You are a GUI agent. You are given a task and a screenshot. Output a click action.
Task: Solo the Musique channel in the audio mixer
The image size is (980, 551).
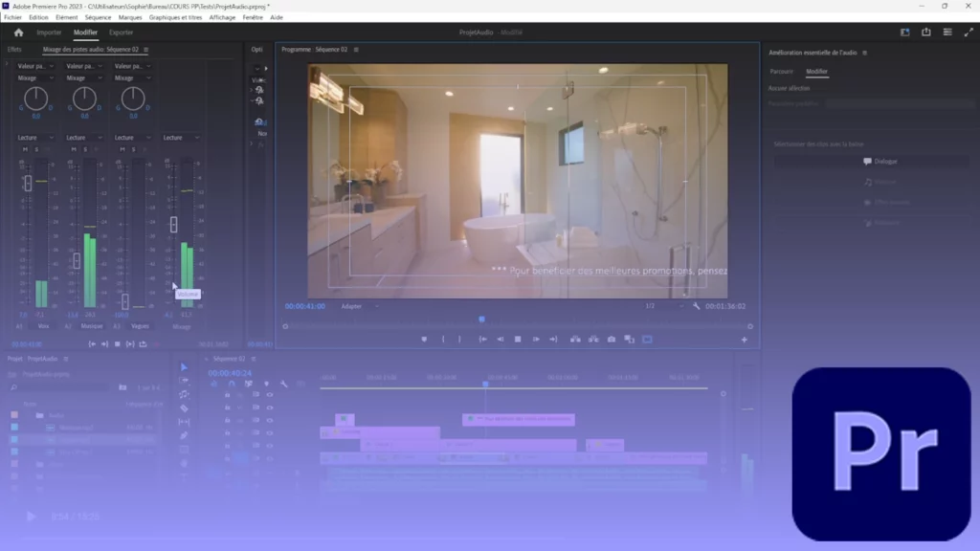click(x=84, y=150)
